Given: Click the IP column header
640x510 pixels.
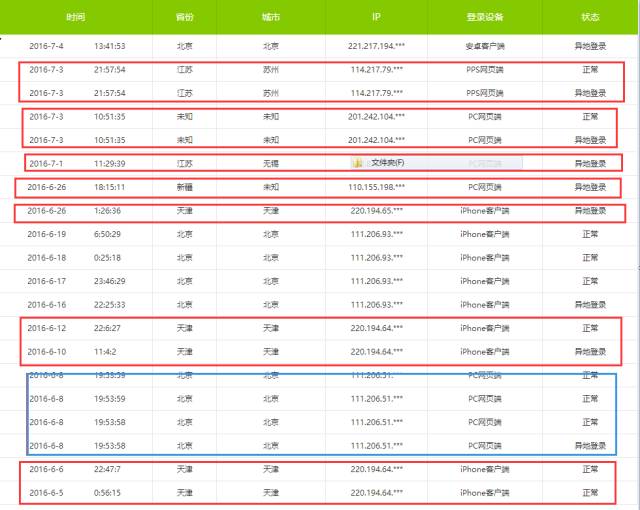Looking at the screenshot, I should [376, 17].
